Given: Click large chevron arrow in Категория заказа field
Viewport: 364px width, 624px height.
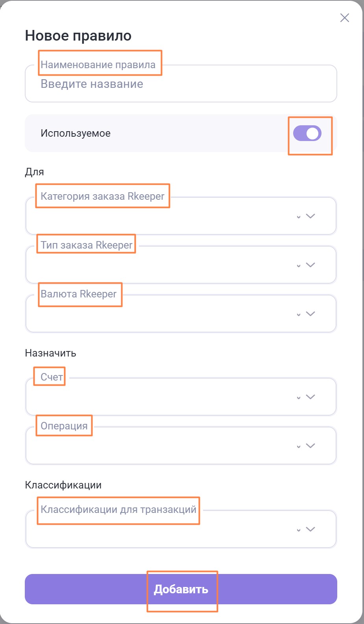Looking at the screenshot, I should coord(310,216).
